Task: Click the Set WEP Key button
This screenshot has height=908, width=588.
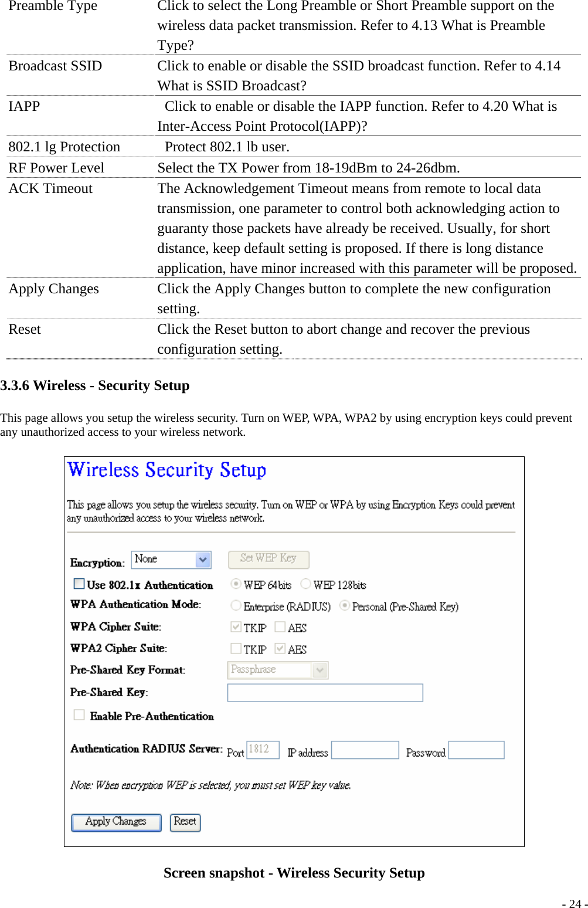Action: (268, 559)
